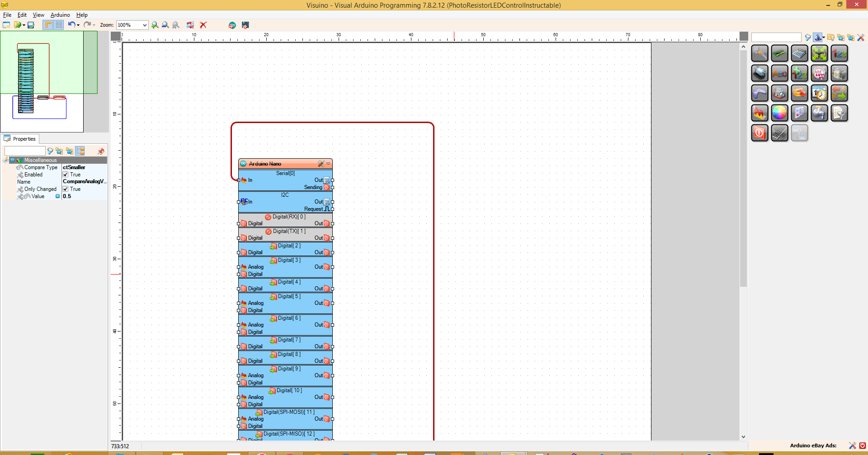Screen dimensions: 868x455
Task: Click the palette folder lightbulb icon
Action: pyautogui.click(x=830, y=38)
